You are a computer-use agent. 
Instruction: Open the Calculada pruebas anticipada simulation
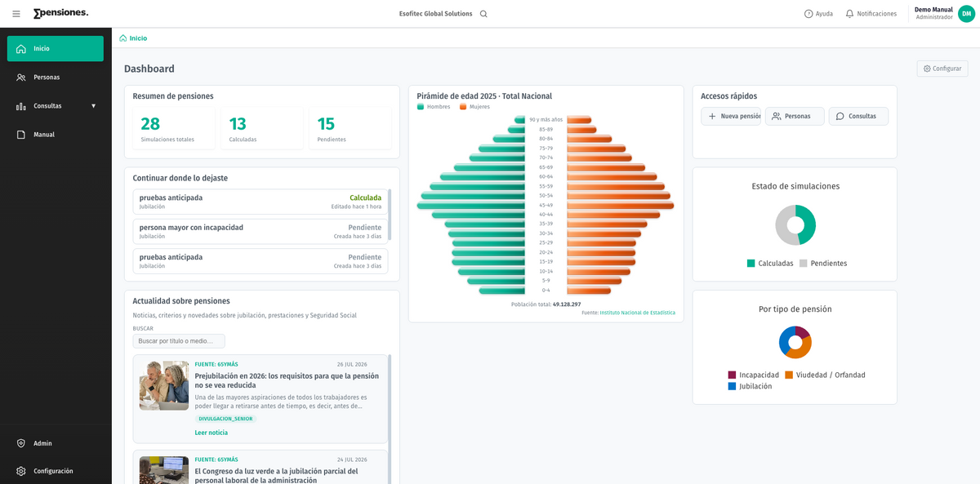coord(261,202)
